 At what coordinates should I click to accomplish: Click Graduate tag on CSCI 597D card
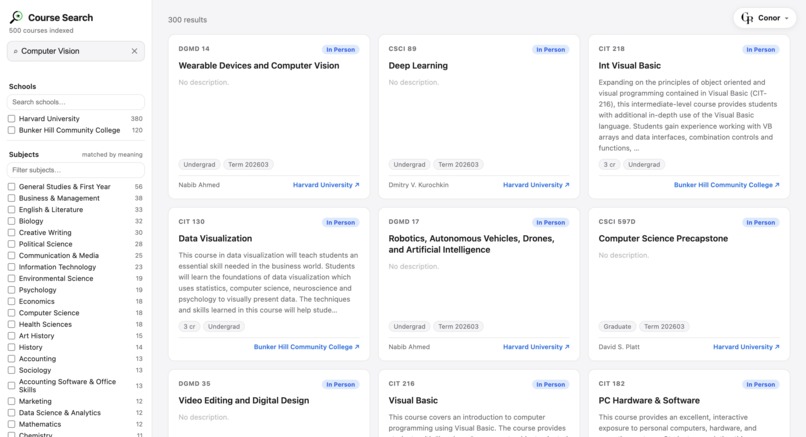(x=617, y=326)
